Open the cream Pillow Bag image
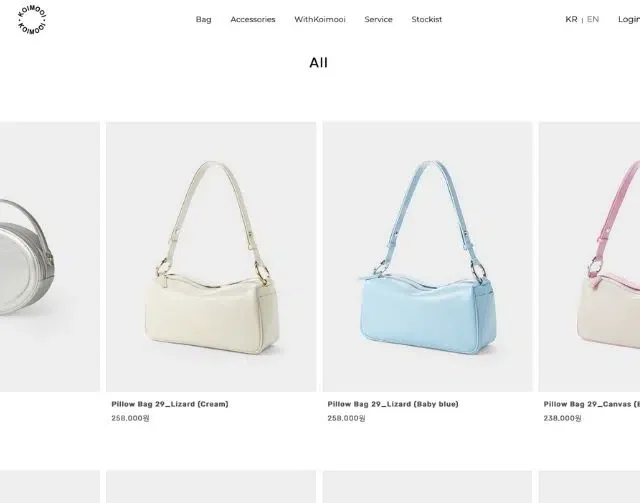640x503 pixels. [211, 257]
